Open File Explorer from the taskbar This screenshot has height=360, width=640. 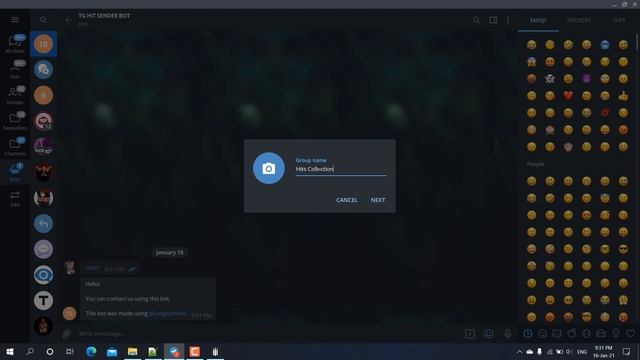tap(132, 351)
